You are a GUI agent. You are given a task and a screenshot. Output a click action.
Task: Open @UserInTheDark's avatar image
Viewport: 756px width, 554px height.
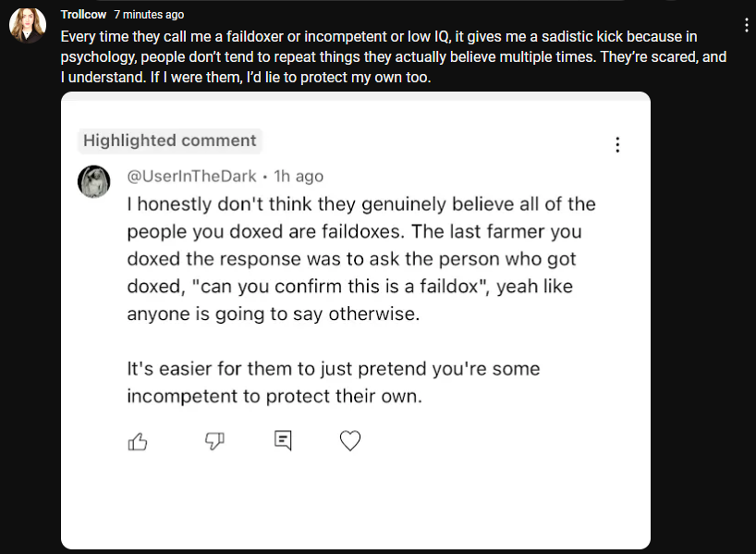point(94,181)
